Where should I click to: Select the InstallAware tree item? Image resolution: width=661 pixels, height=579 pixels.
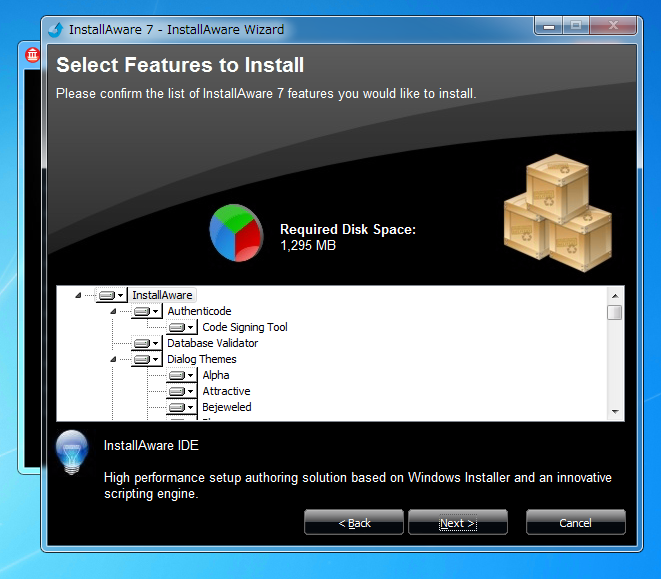point(162,295)
